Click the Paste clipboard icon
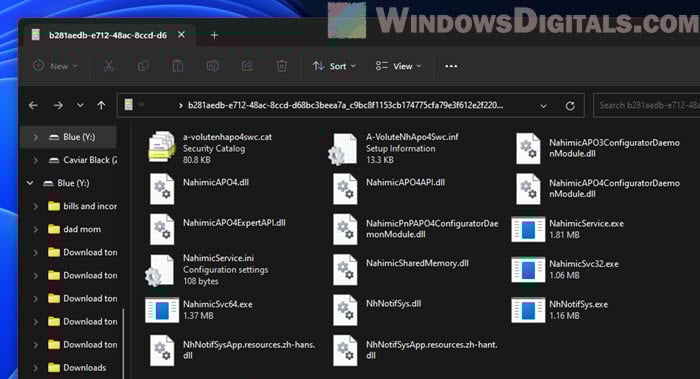Image resolution: width=700 pixels, height=379 pixels. tap(178, 66)
